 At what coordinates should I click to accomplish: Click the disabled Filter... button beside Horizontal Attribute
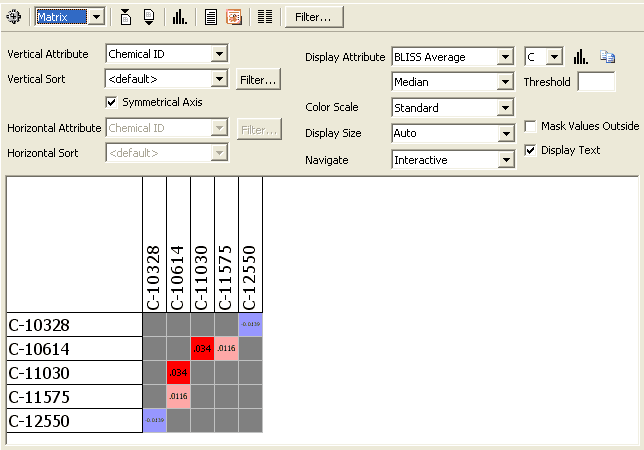click(259, 129)
